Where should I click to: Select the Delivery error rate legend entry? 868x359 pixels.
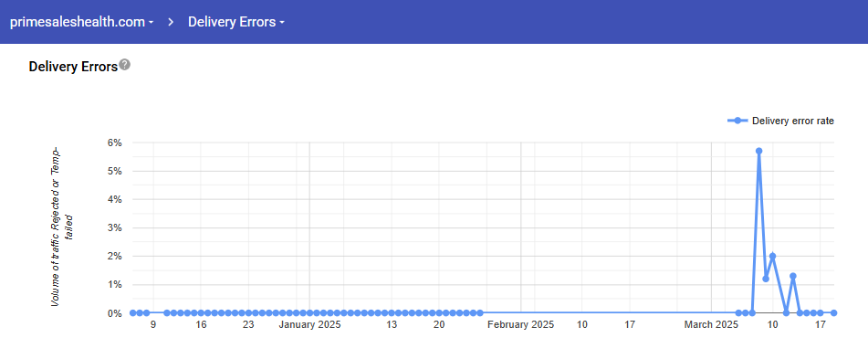(x=780, y=121)
